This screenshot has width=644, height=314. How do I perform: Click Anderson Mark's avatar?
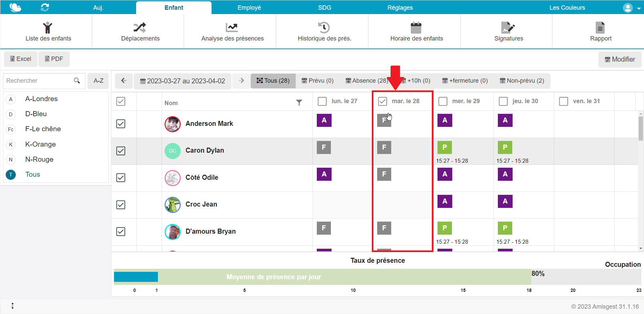point(173,124)
